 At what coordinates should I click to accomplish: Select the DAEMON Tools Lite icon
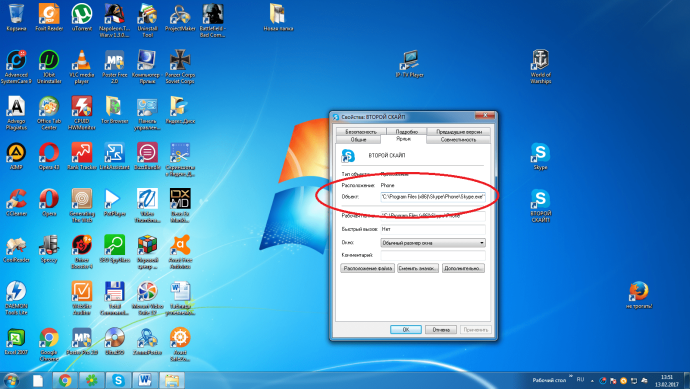click(16, 298)
